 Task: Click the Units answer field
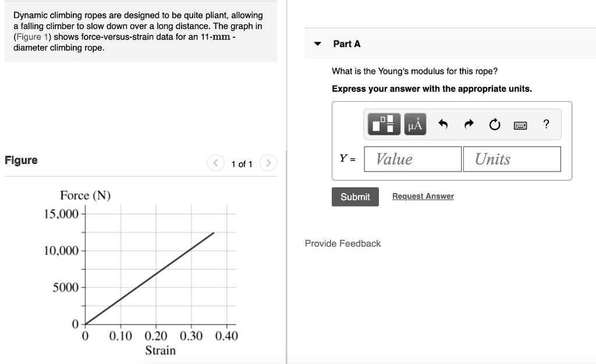point(512,159)
